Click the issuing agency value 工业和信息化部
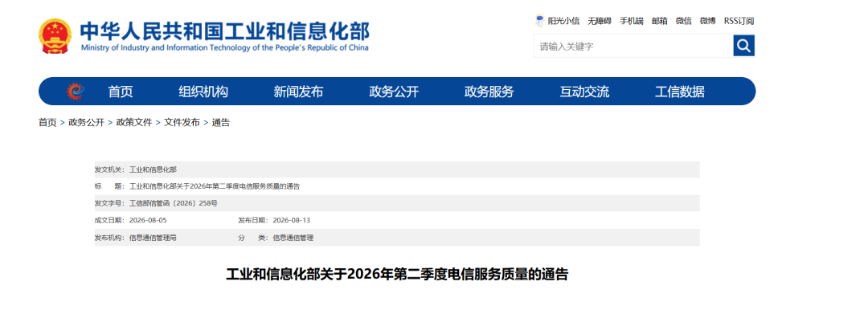This screenshot has height=314, width=868. (x=153, y=169)
